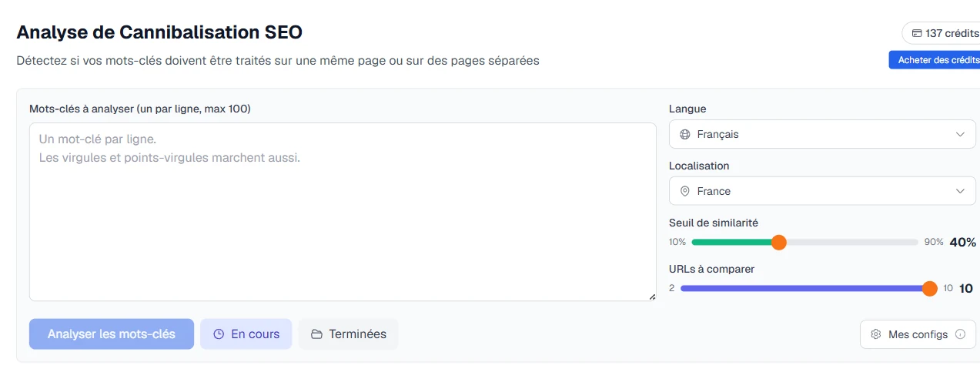Click inside the keywords textarea
The image size is (980, 379).
[343, 212]
